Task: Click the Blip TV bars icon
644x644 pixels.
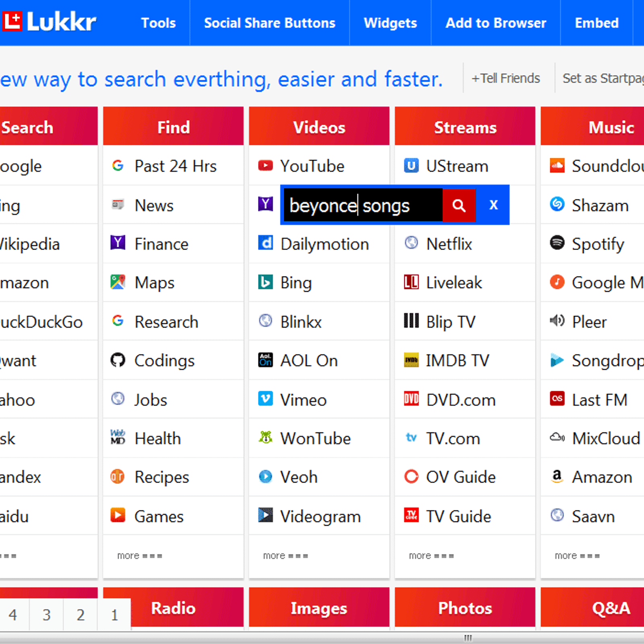Action: [x=411, y=321]
